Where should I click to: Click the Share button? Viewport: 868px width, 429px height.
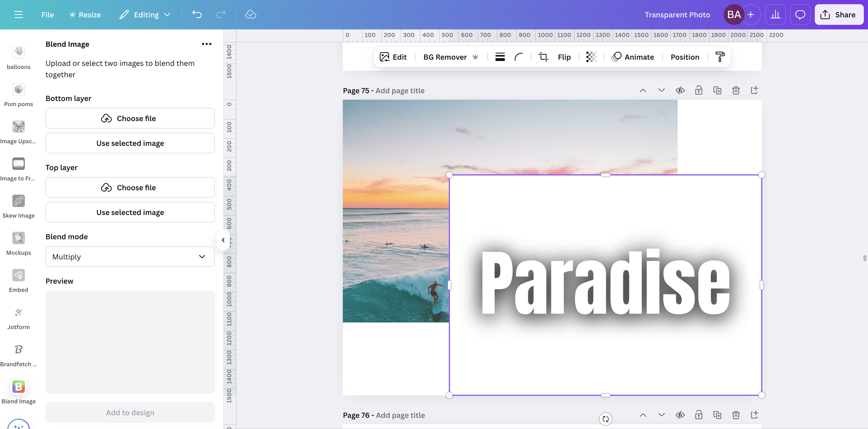pos(839,15)
